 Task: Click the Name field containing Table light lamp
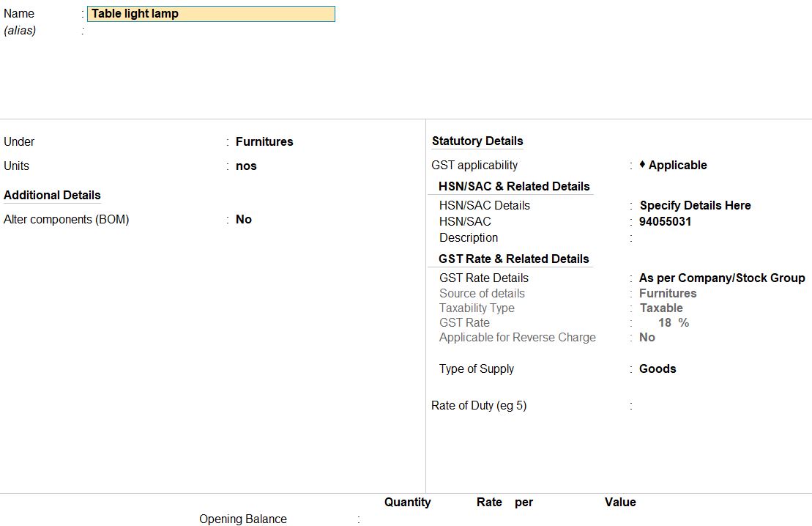(211, 14)
